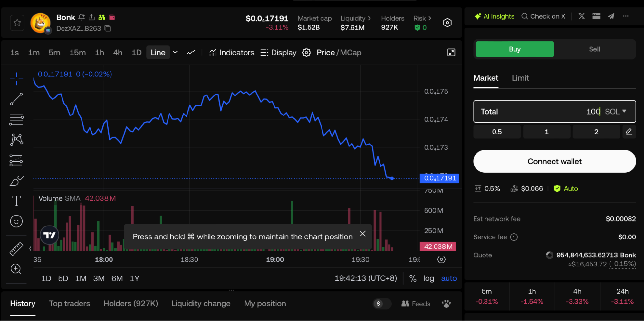
Task: Click the Telegram share icon
Action: click(611, 16)
